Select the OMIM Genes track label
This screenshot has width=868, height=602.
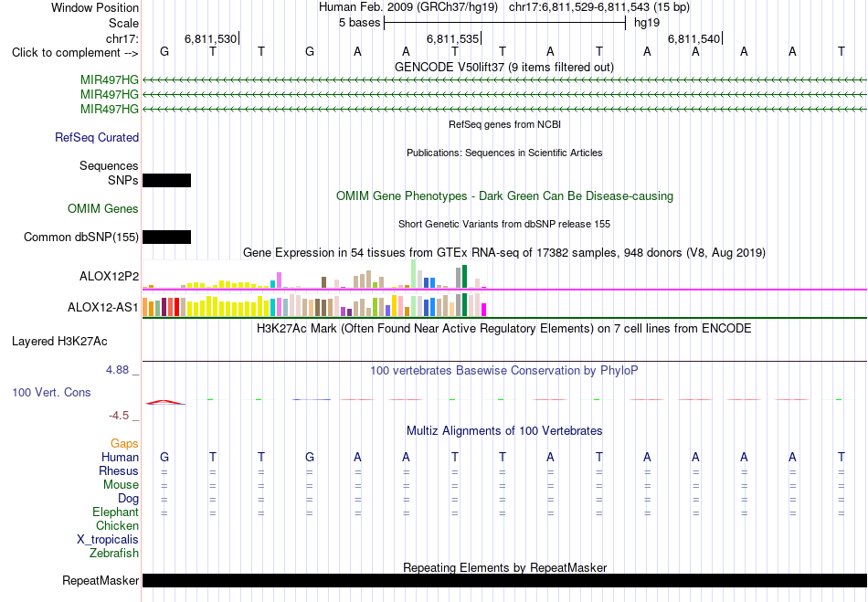pos(103,208)
